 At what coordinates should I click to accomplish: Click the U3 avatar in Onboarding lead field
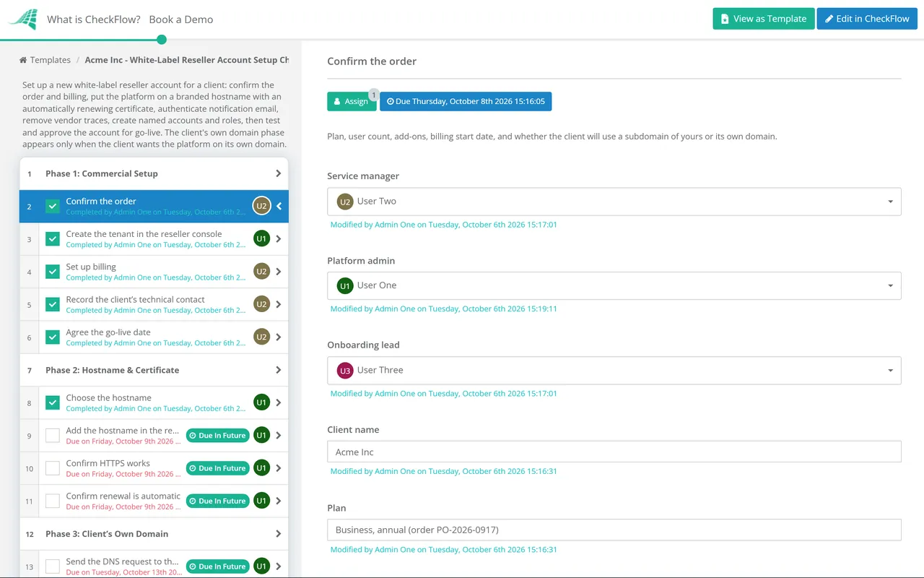click(345, 371)
